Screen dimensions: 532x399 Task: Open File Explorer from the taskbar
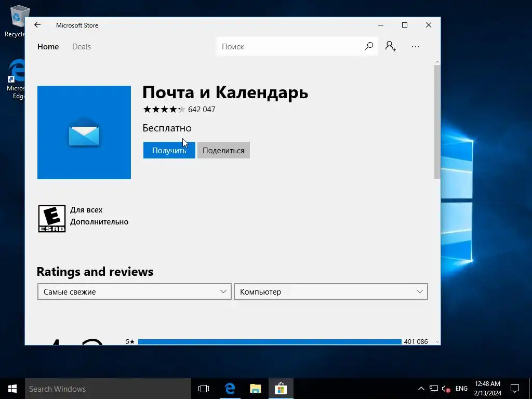[x=255, y=389]
